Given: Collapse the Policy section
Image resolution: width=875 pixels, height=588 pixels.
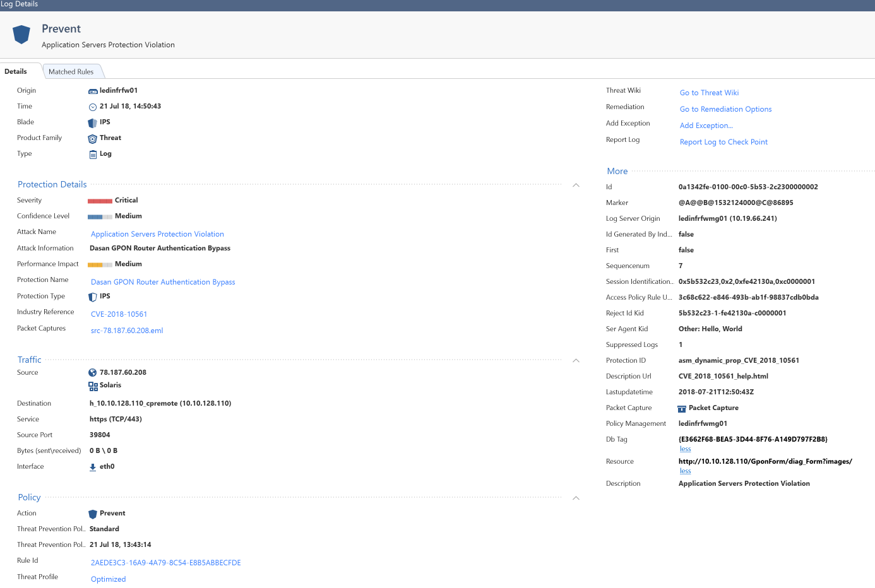Looking at the screenshot, I should (576, 498).
